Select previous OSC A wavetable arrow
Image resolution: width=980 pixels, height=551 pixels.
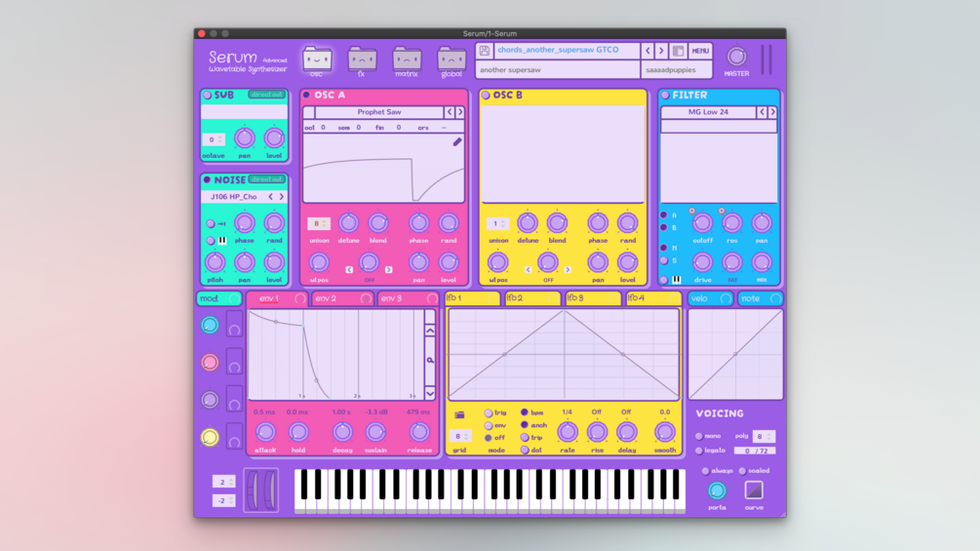pyautogui.click(x=450, y=112)
